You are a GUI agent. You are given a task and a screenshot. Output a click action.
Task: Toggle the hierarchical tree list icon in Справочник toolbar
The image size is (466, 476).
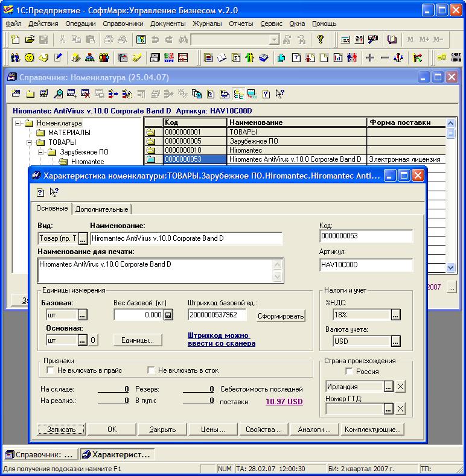(x=238, y=94)
